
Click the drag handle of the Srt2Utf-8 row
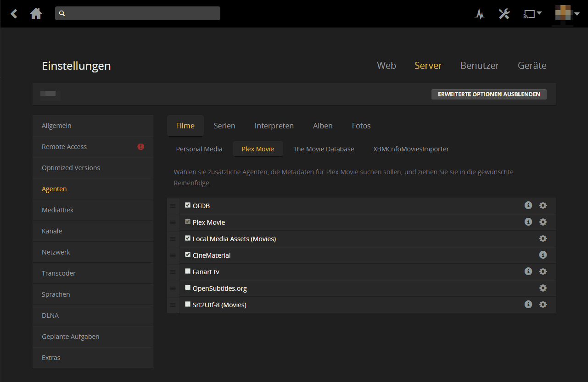[x=173, y=305]
